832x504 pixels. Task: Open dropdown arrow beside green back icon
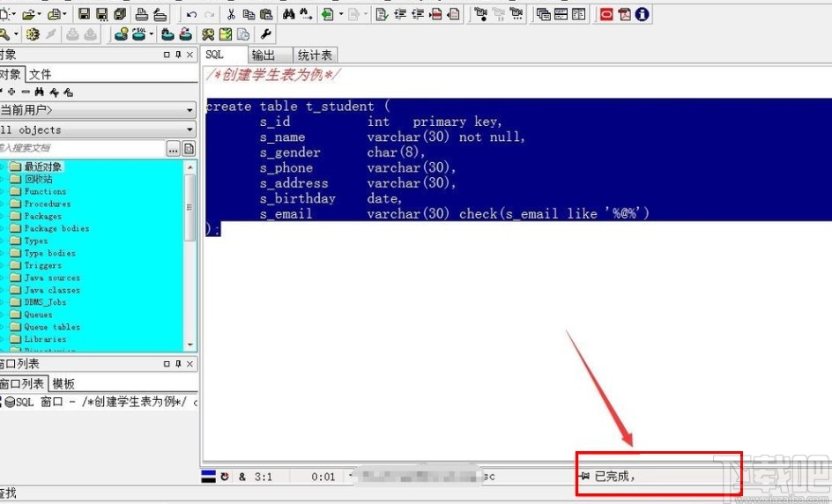pyautogui.click(x=341, y=14)
